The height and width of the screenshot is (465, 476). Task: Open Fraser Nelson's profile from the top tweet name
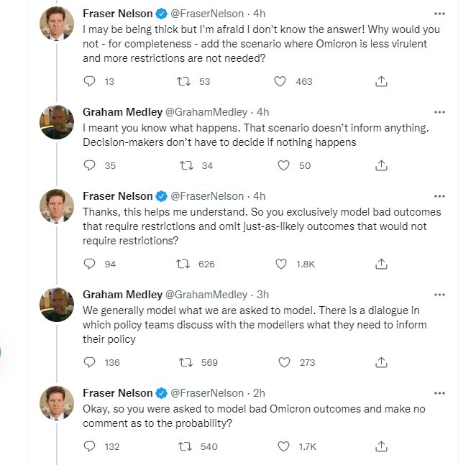click(117, 14)
